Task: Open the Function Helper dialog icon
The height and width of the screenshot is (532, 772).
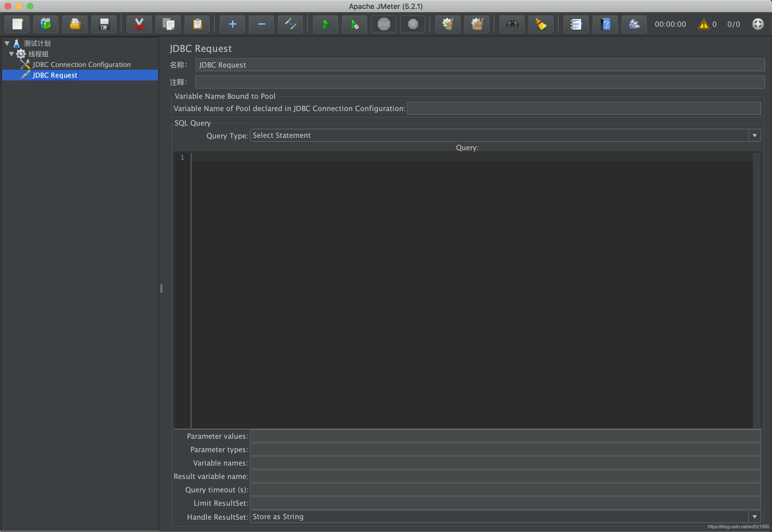Action: (x=576, y=24)
